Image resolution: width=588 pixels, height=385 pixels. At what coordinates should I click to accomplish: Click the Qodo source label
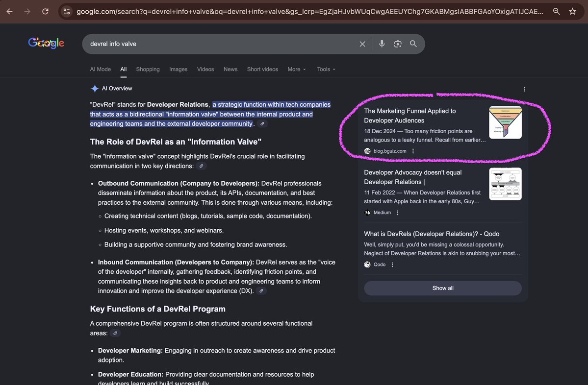click(380, 265)
